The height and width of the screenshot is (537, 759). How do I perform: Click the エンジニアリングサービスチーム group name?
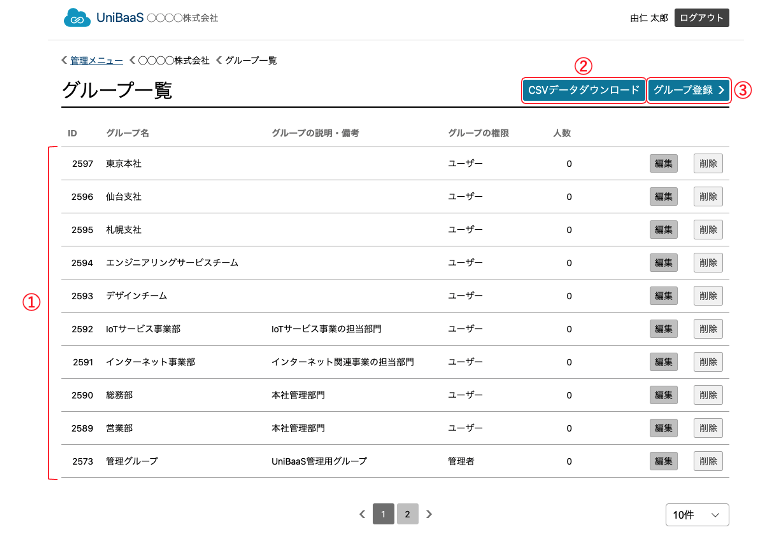point(172,263)
